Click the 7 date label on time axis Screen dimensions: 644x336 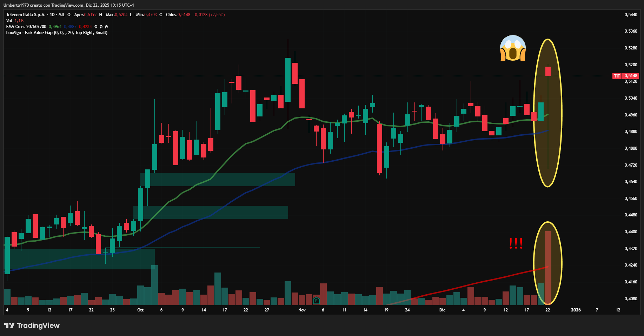(x=597, y=310)
